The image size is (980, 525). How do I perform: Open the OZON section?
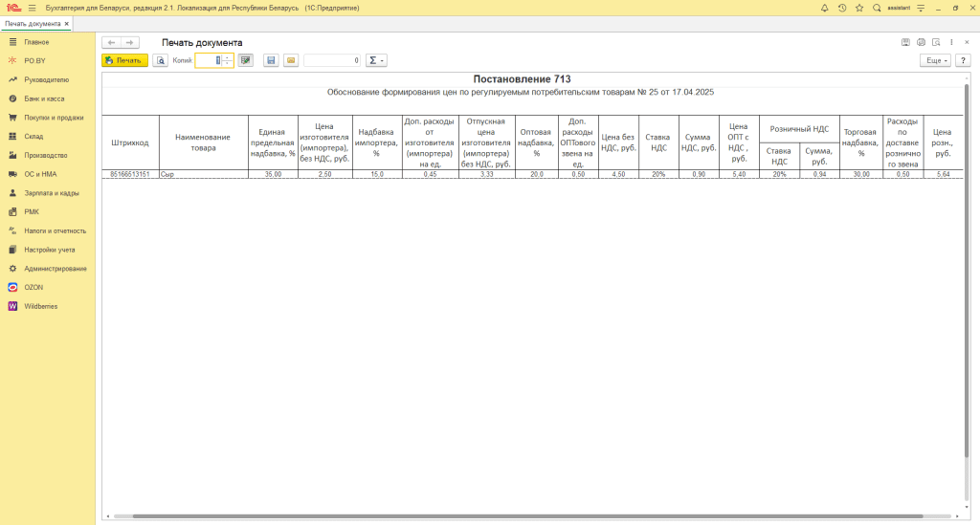pyautogui.click(x=48, y=287)
